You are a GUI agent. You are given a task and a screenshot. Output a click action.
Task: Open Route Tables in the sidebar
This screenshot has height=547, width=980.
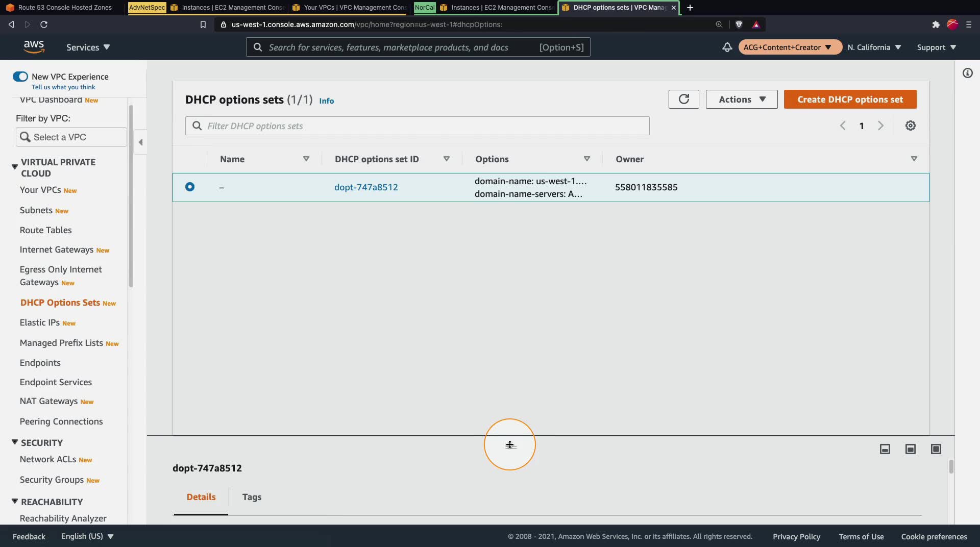coord(46,230)
